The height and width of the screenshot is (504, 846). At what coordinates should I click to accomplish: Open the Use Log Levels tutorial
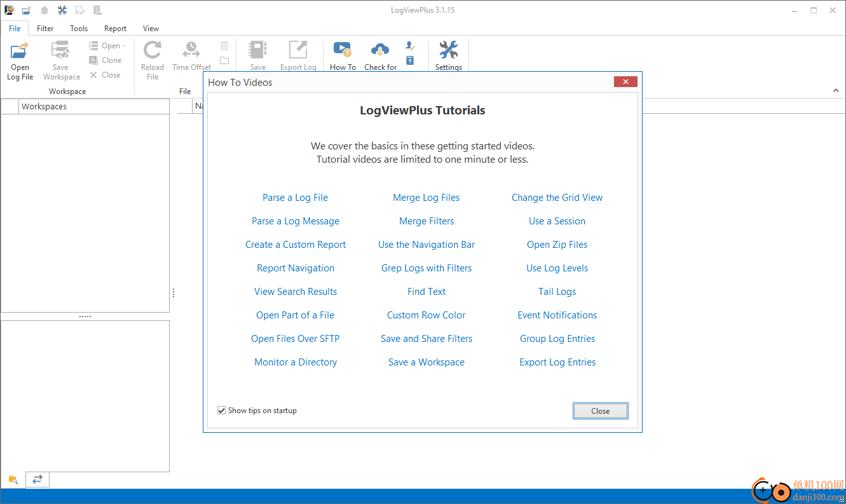[557, 268]
